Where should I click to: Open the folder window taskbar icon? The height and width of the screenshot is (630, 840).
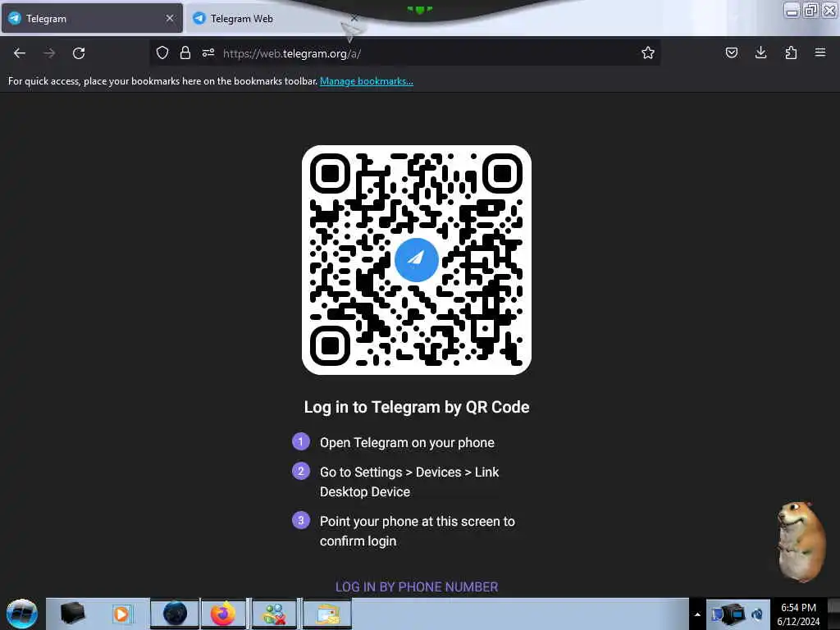[x=326, y=614]
